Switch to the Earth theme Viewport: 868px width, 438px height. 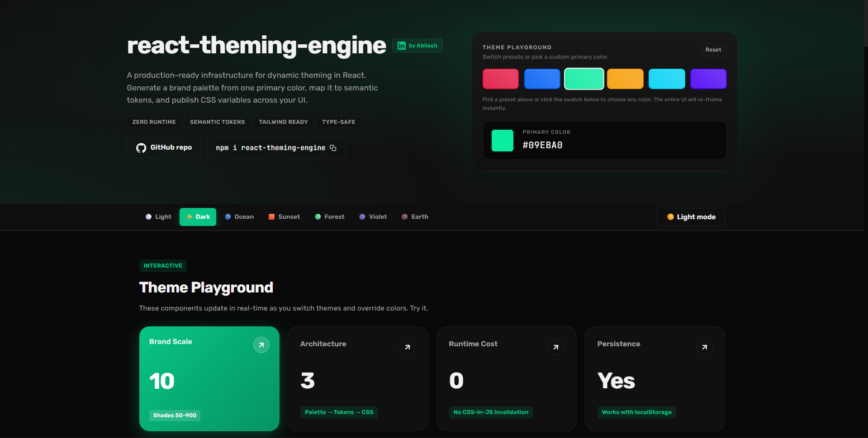pos(415,217)
